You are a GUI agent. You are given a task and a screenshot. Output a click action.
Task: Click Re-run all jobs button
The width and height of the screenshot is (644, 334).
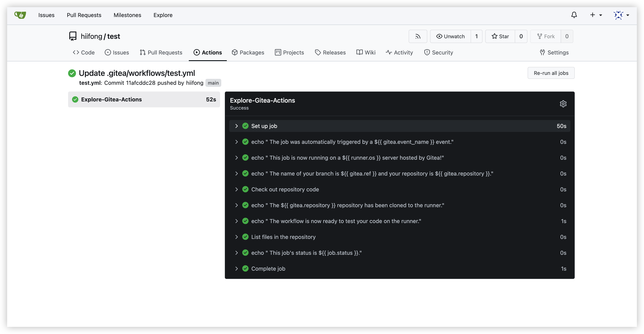551,73
